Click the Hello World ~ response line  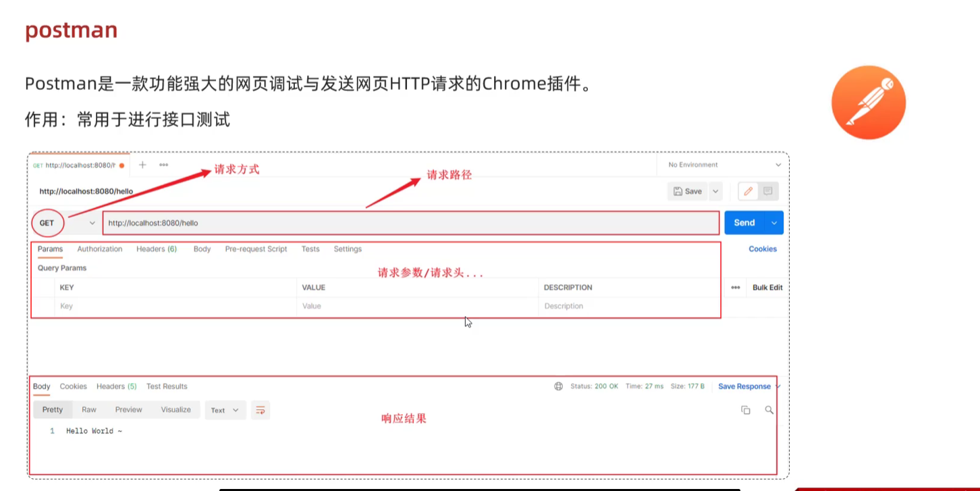(x=94, y=431)
